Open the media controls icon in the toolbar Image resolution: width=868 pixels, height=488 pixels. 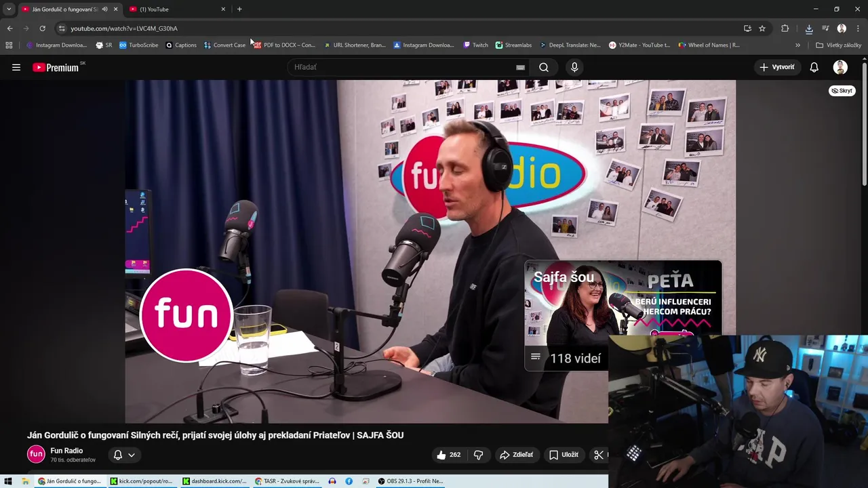point(825,28)
